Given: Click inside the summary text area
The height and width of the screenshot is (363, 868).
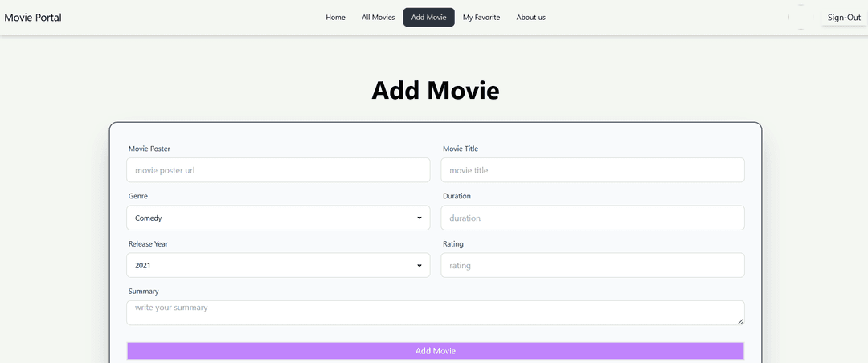Looking at the screenshot, I should (434, 312).
